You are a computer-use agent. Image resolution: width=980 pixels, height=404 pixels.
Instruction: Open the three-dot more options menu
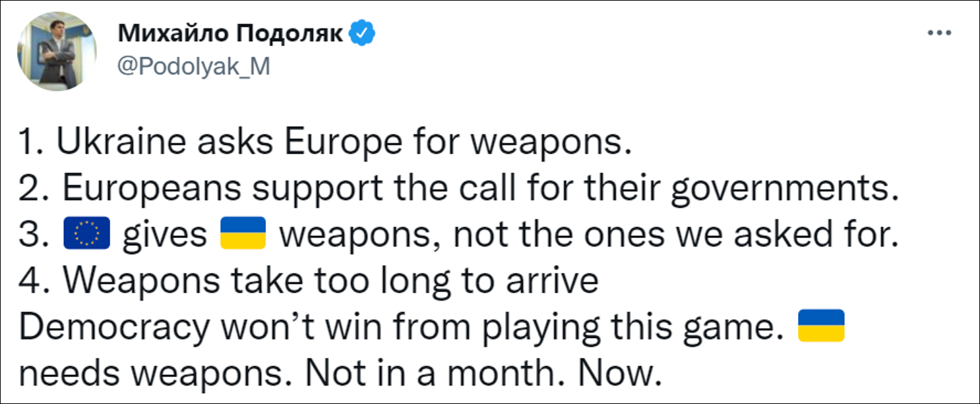pos(939,34)
